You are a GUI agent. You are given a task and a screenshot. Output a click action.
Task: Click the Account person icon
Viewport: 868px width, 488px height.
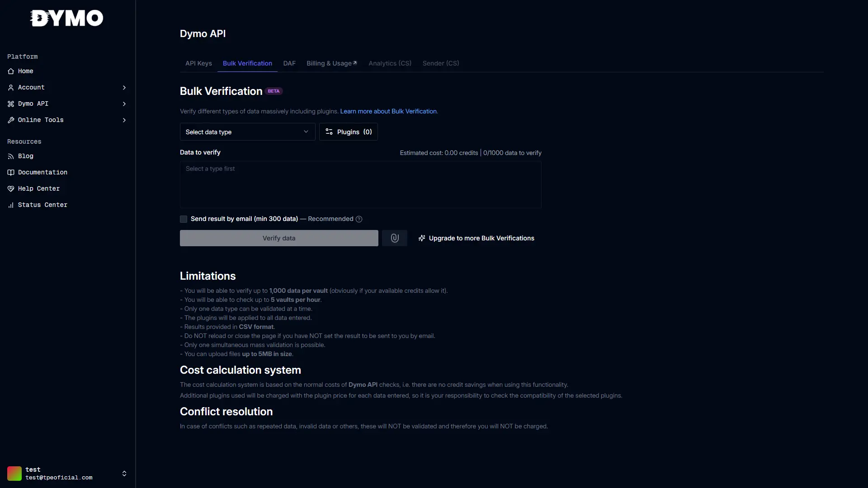pos(11,88)
